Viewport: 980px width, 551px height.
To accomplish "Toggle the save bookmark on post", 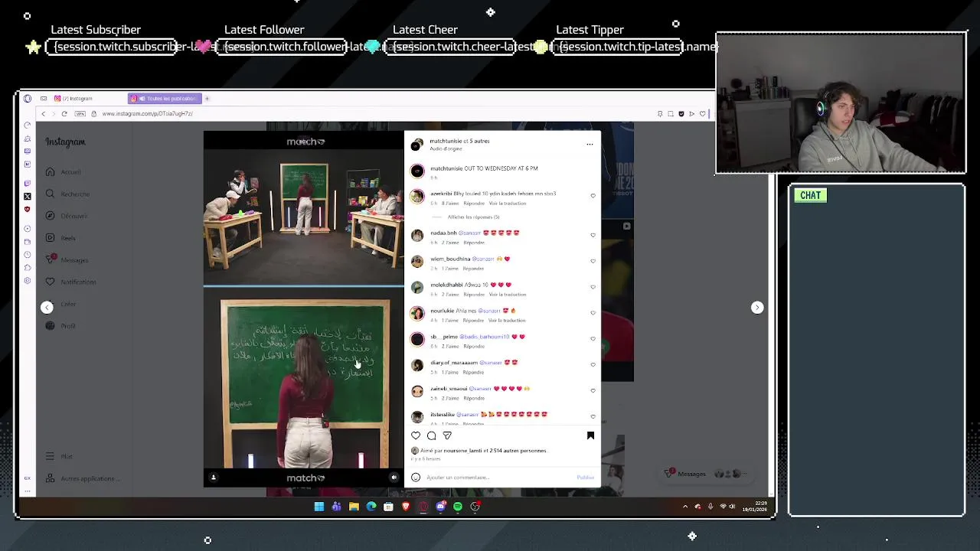I will click(x=590, y=435).
